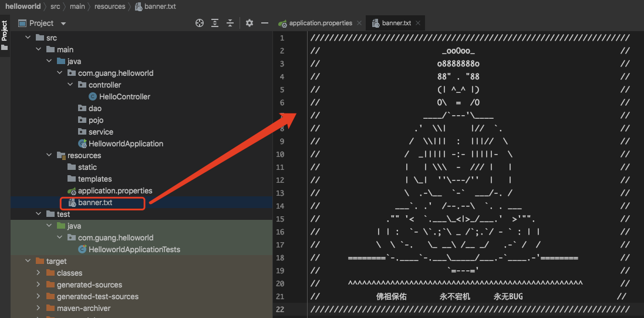Collapse the com.guang.helloworld package under main
Viewport: 644px width, 318px height.
pos(59,73)
